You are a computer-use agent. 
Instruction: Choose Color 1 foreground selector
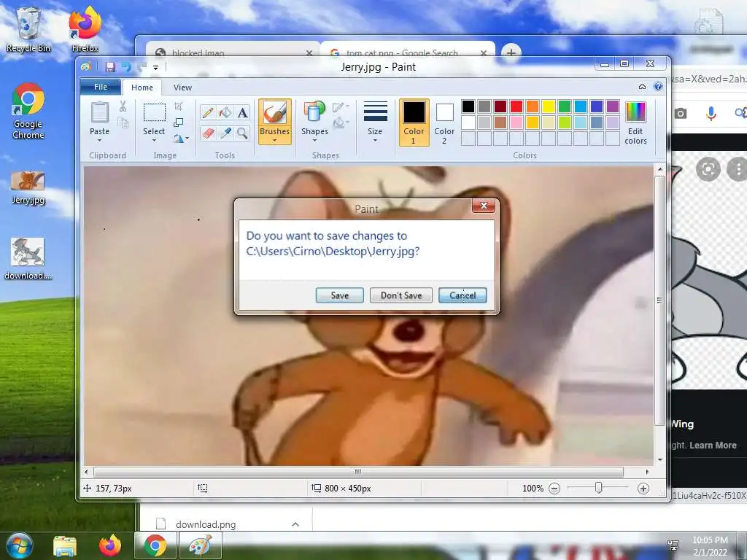tap(414, 122)
